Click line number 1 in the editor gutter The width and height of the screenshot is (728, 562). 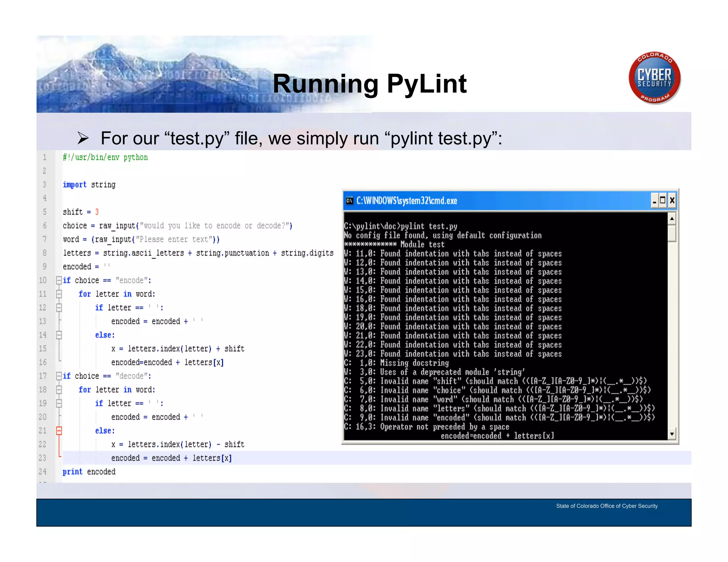[44, 157]
